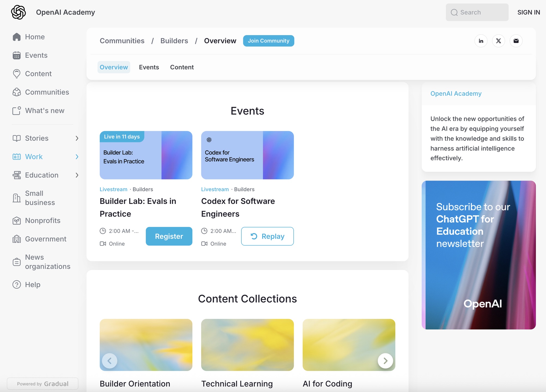
Task: Click Powered by Gradual badge
Action: 43,384
